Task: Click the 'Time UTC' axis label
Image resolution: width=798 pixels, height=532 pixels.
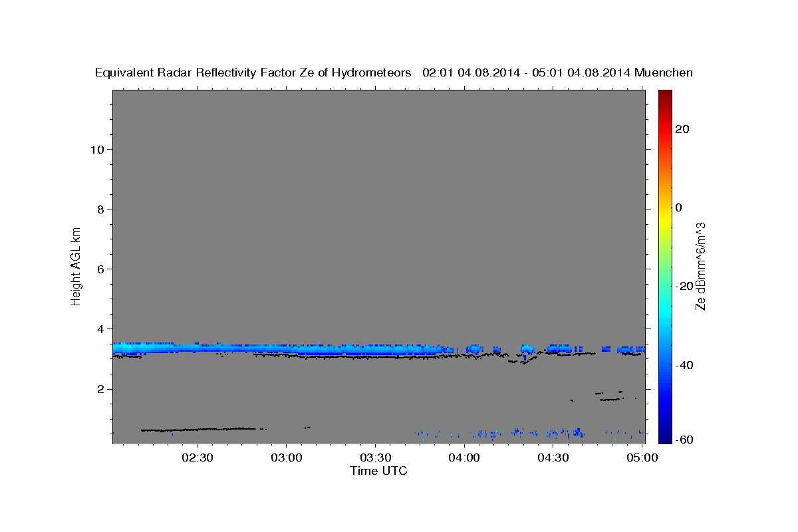Action: click(x=378, y=471)
